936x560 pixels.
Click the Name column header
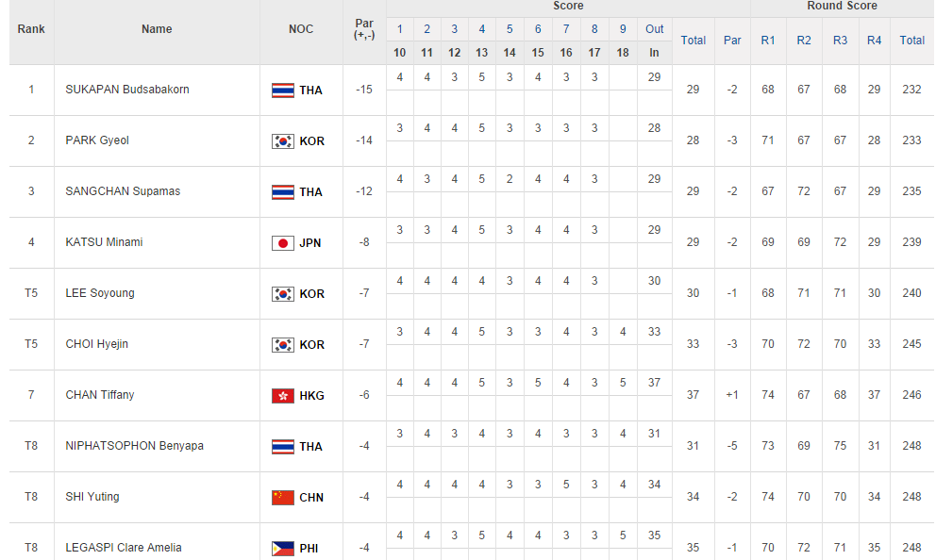[x=157, y=29]
